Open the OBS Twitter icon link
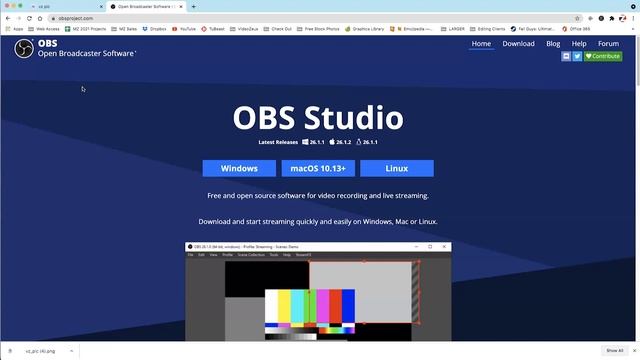The image size is (640, 360). tap(577, 56)
